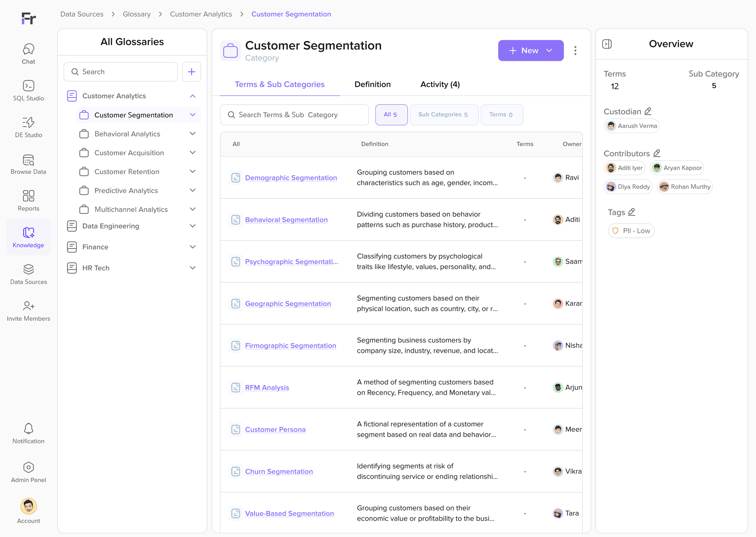Switch to the Definition tab

372,84
